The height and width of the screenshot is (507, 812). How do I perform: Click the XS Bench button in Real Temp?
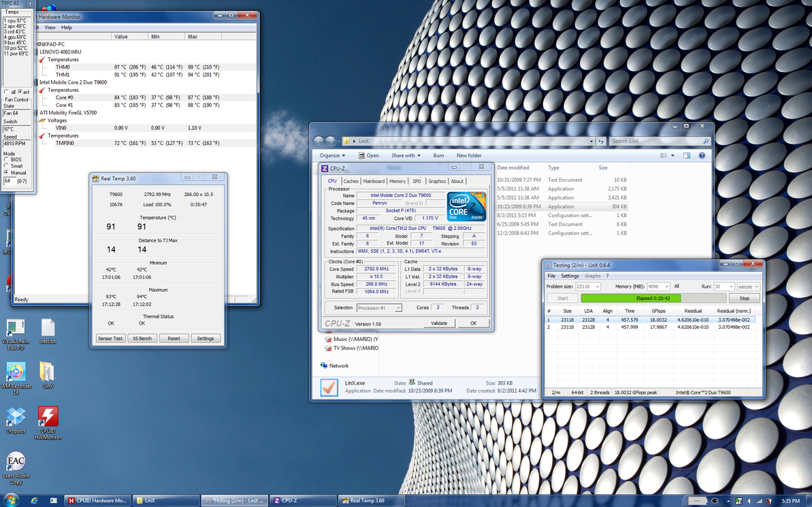tap(142, 339)
